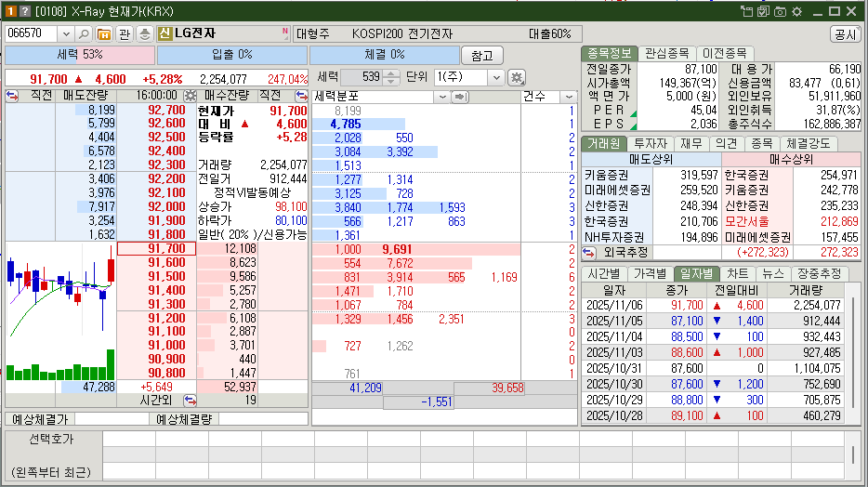
Task: Increase 세력 value with stepper up arrow
Action: click(391, 73)
